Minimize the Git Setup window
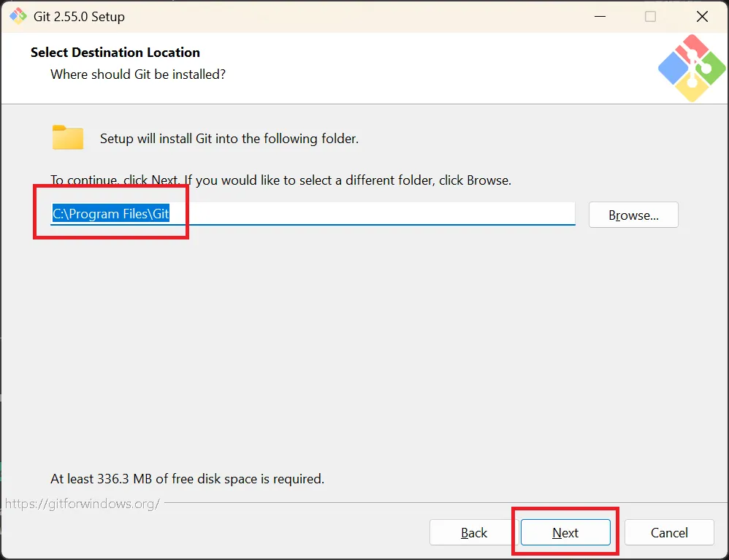The height and width of the screenshot is (560, 729). (x=600, y=16)
